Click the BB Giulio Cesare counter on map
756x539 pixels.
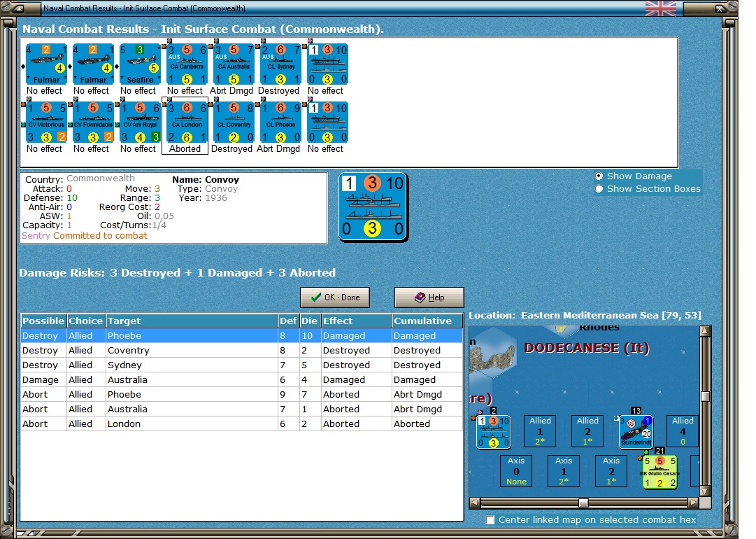click(659, 472)
